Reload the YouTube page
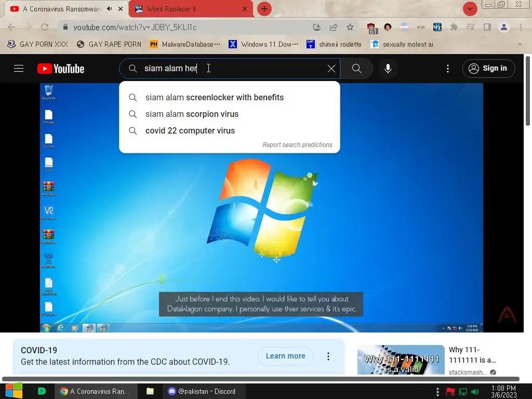The width and height of the screenshot is (532, 399). [45, 27]
